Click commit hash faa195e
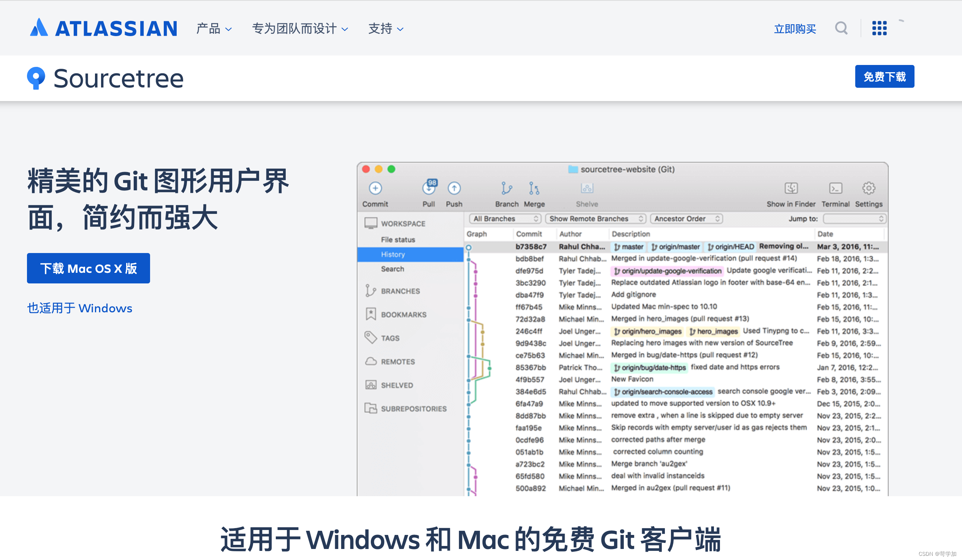 coord(528,428)
